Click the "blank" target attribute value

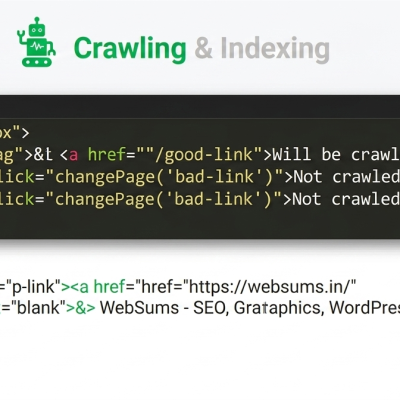[x=37, y=308]
